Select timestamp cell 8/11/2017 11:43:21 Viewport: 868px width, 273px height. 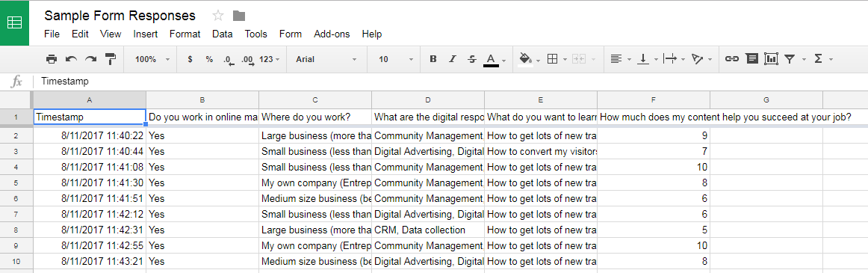[90, 261]
